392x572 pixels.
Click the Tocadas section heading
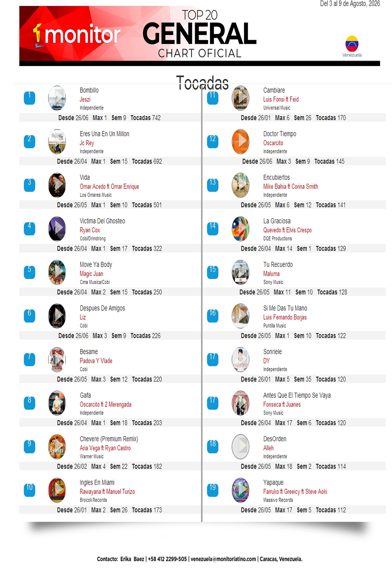pos(202,83)
